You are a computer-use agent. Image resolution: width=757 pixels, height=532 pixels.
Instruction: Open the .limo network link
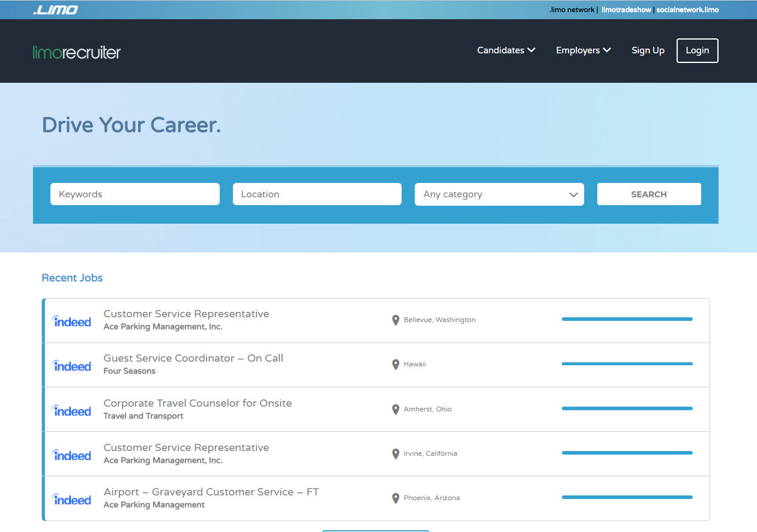572,10
